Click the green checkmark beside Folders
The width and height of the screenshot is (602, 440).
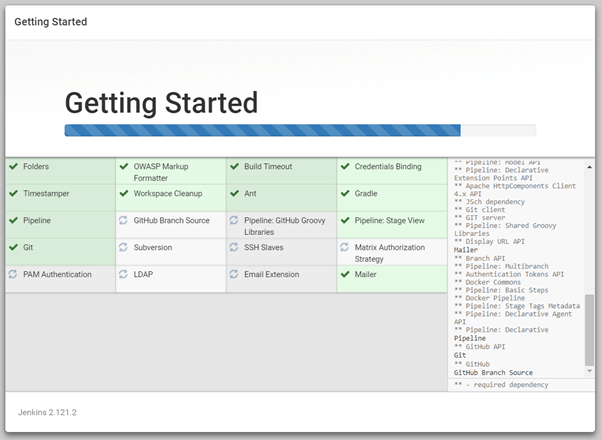[14, 167]
